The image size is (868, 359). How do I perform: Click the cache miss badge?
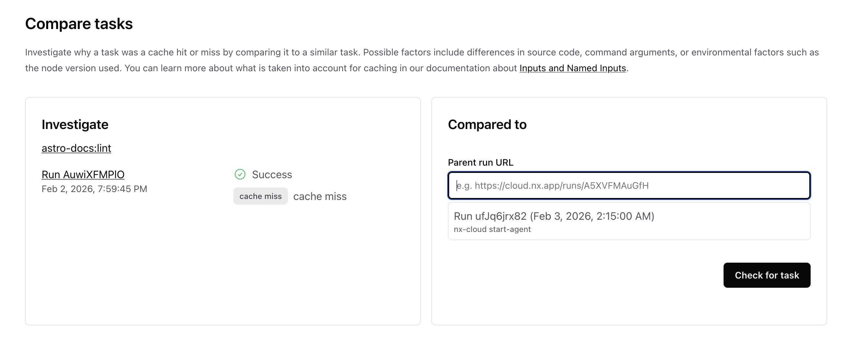coord(260,196)
